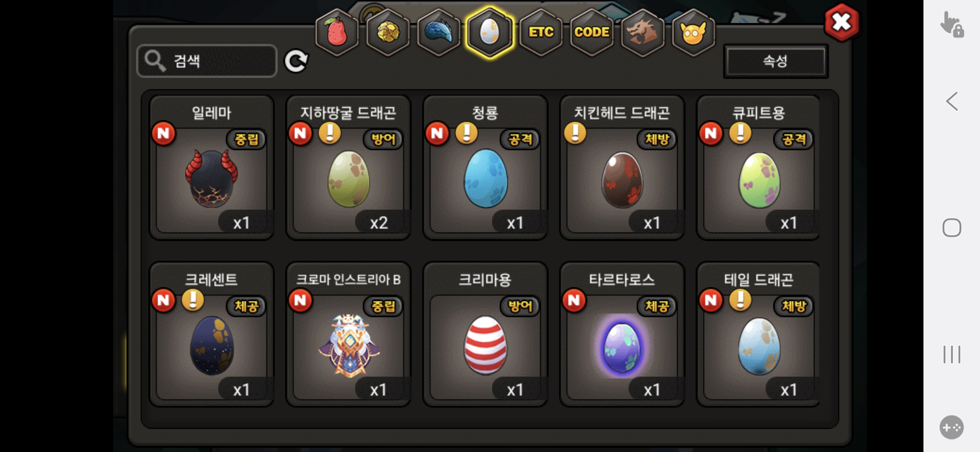Open the brown dragon head category
Viewport: 980px width, 452px height.
click(642, 33)
